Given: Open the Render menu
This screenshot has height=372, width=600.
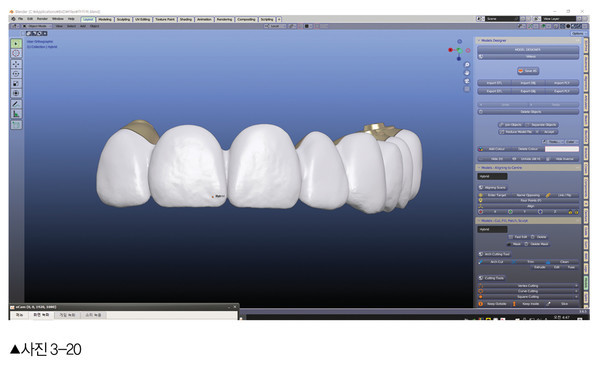Looking at the screenshot, I should click(42, 19).
